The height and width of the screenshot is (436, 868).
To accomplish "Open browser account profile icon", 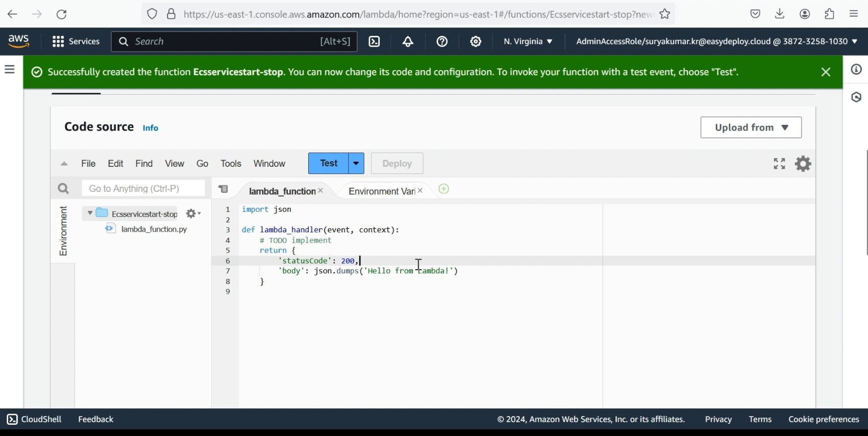I will point(805,14).
